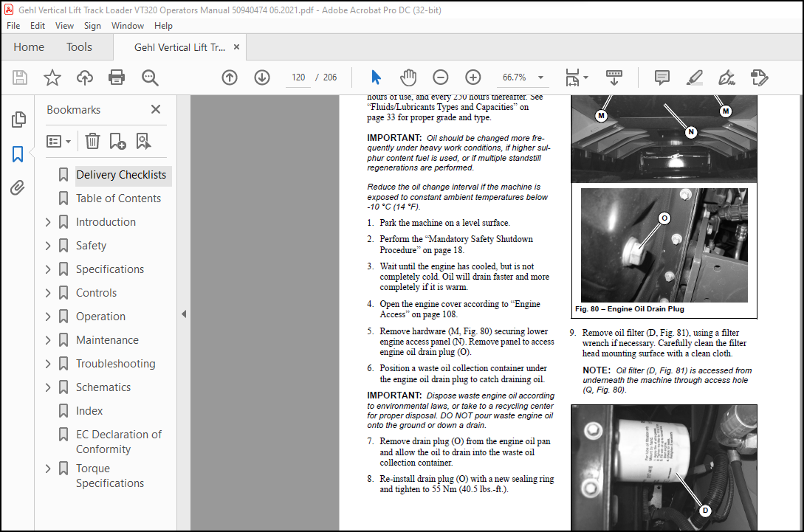
Task: Close the Bookmarks panel
Action: (156, 109)
